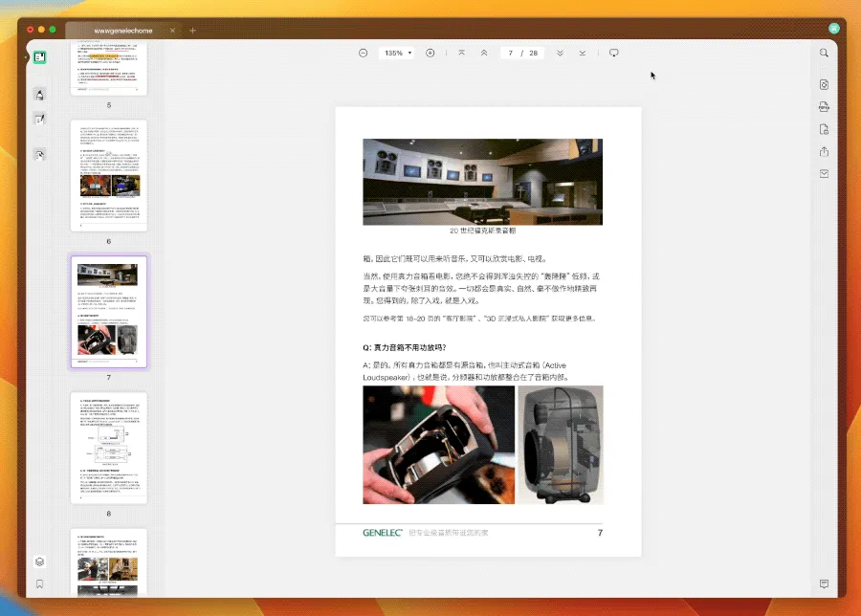Click the zoom in plus icon
Image resolution: width=861 pixels, height=616 pixels.
pos(430,54)
